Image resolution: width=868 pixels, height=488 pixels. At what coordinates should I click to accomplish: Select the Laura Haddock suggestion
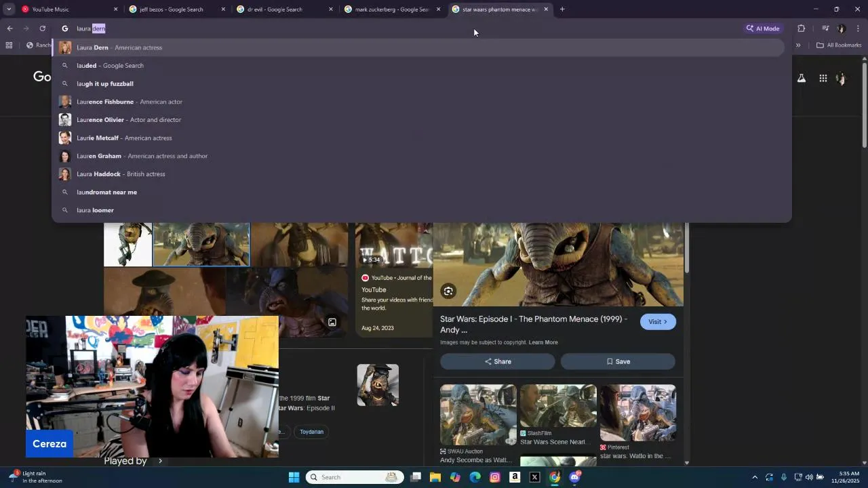pos(418,174)
